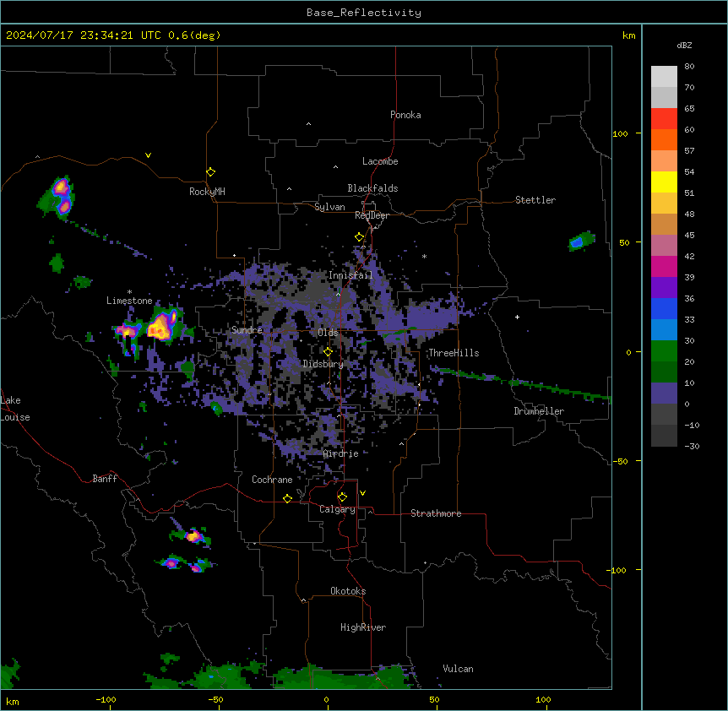Pick the 33-36 dBZ blue legend swatch

(664, 308)
